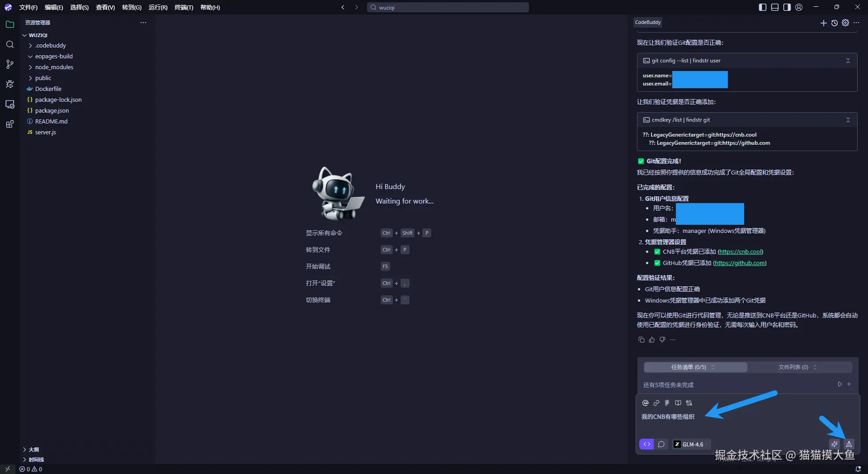Viewport: 868px width, 474px height.
Task: Run the pending tasks with play icon
Action: point(840,384)
